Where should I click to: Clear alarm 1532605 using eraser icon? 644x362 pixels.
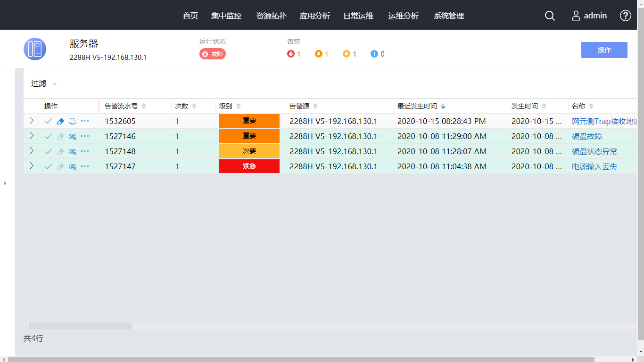point(60,121)
